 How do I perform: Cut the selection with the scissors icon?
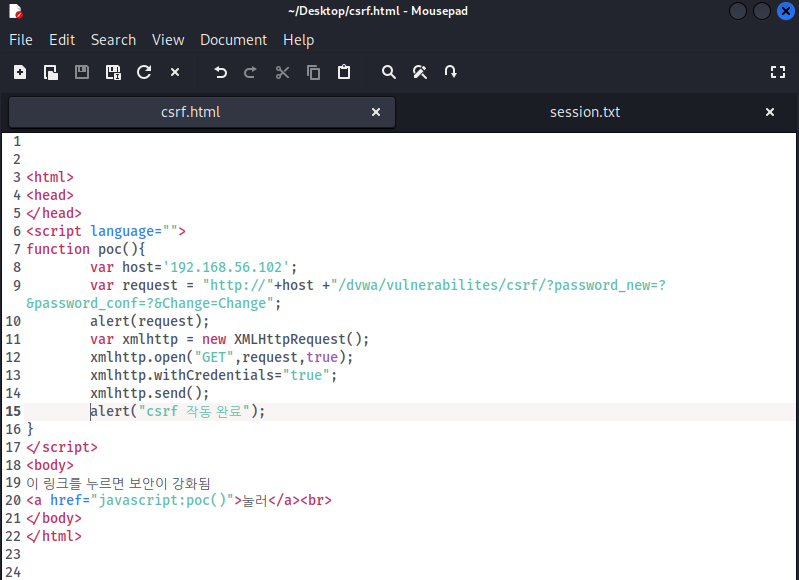[282, 72]
